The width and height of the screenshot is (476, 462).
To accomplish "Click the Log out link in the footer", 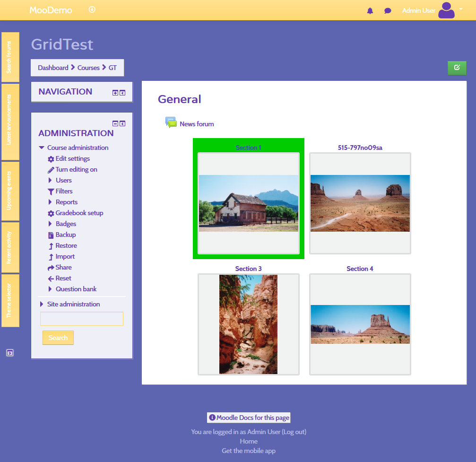I will 293,432.
